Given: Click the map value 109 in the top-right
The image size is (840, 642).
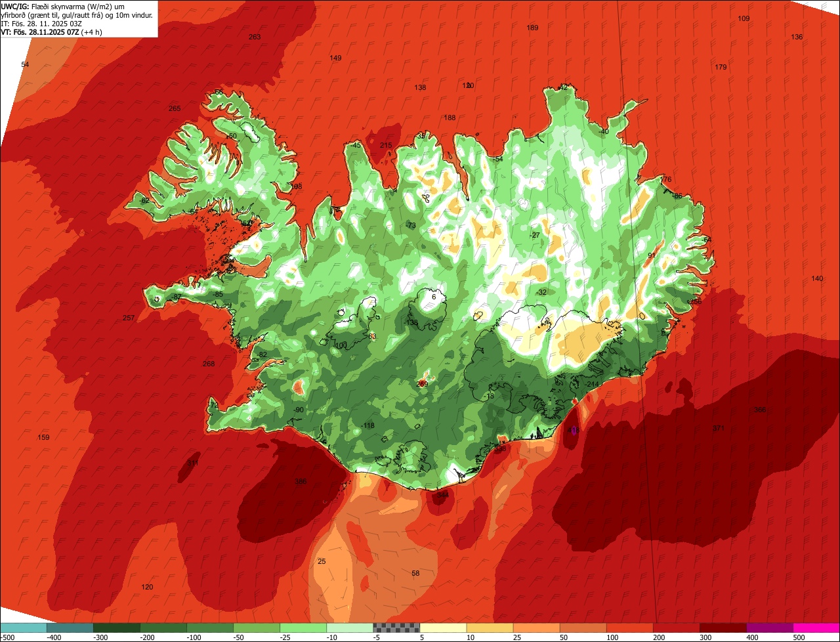Looking at the screenshot, I should click(744, 18).
